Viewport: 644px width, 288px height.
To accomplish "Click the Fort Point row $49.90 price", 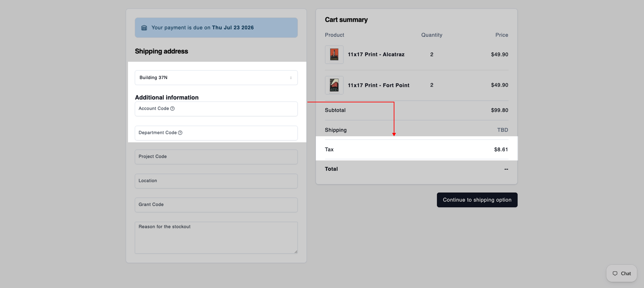I will (x=500, y=85).
